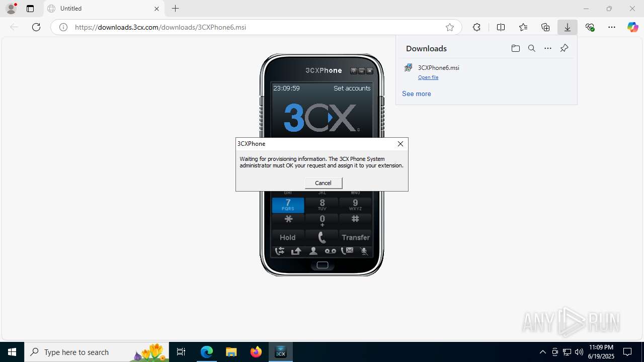The image size is (644, 362).
Task: Tap the 0 key on the keypad
Action: pyautogui.click(x=322, y=220)
